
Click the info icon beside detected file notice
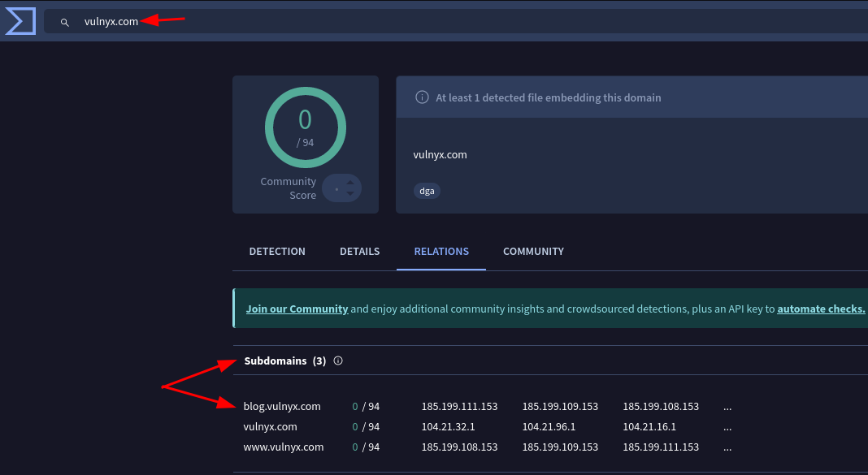(x=422, y=97)
